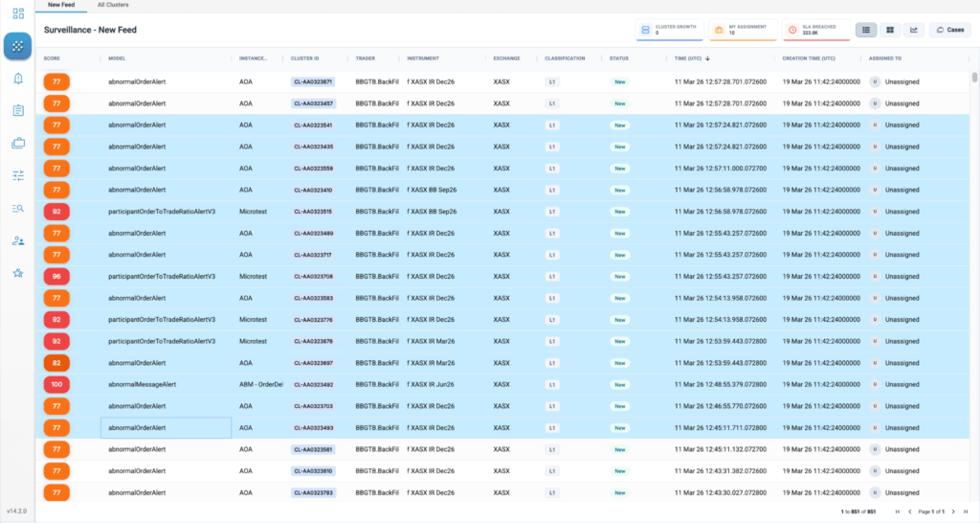Open the sliders settings icon in sidebar
The height and width of the screenshot is (523, 980).
point(18,176)
